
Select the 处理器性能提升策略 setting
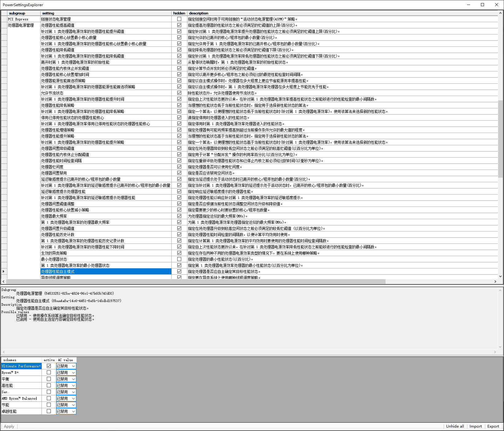[106, 136]
